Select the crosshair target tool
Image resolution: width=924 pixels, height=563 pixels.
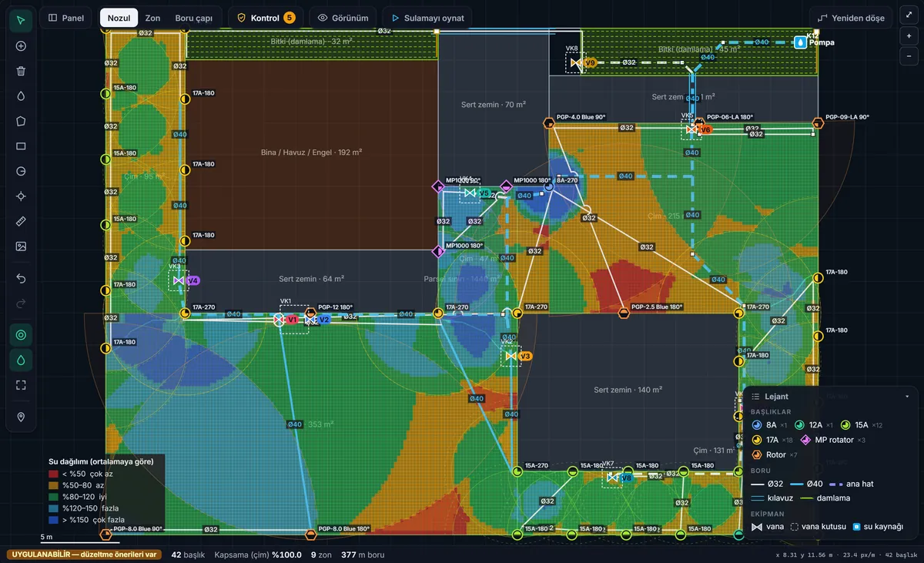point(21,196)
